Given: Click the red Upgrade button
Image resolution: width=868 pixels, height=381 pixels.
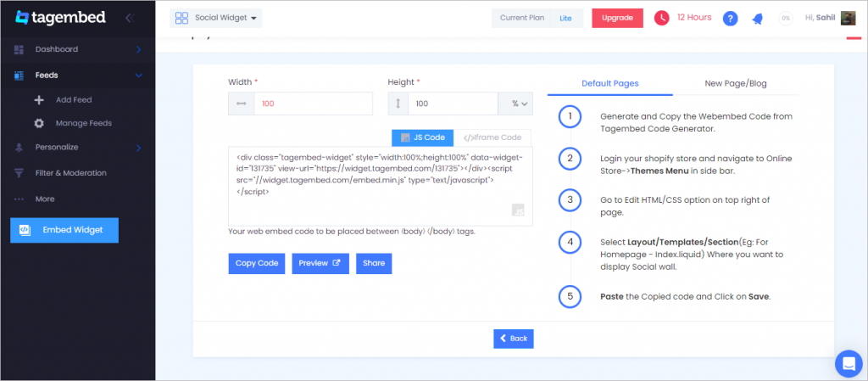Looking at the screenshot, I should [x=617, y=18].
